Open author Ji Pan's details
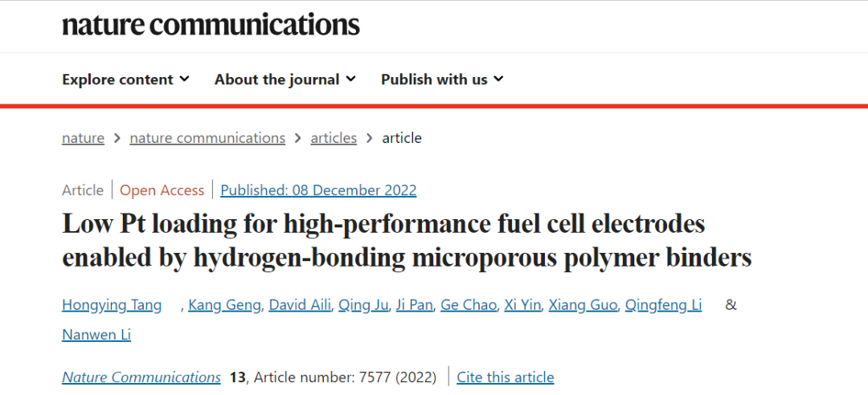 point(416,305)
